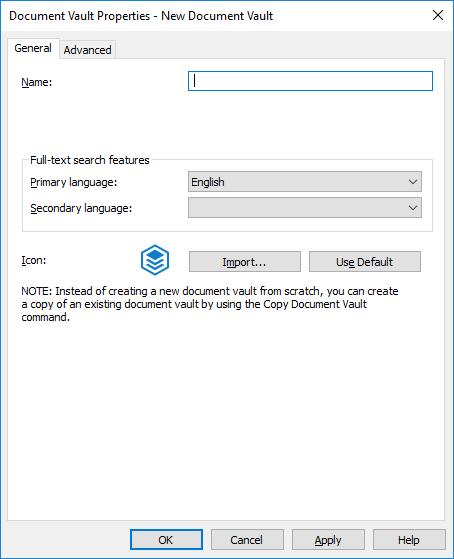Switch to the Advanced tab
This screenshot has height=559, width=454.
(x=87, y=50)
